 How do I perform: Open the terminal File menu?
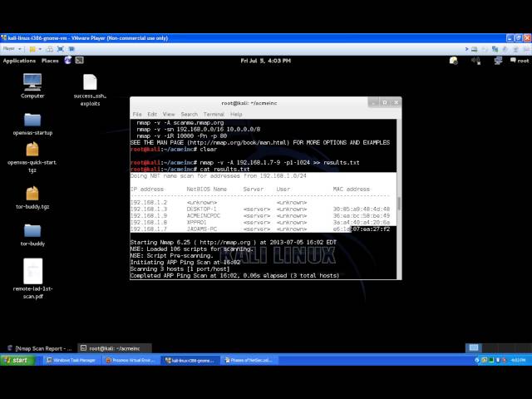(x=137, y=114)
